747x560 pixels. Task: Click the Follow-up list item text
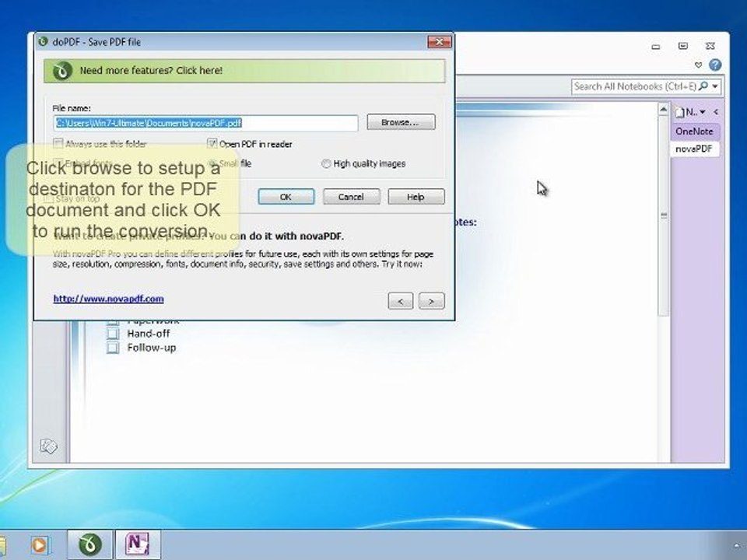[152, 348]
